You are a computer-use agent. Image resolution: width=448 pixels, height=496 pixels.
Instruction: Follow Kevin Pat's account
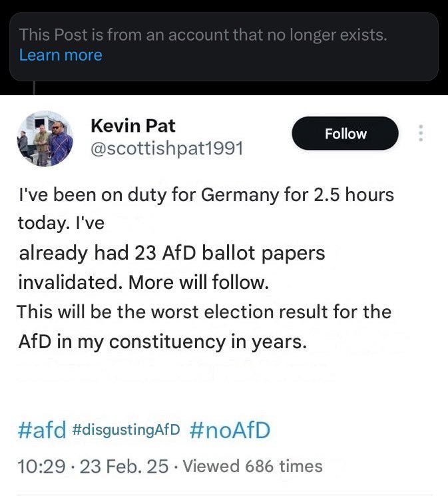click(x=345, y=133)
